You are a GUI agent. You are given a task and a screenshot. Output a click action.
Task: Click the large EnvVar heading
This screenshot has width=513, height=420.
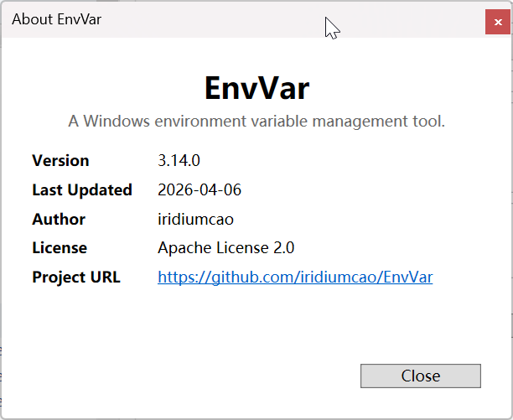[256, 88]
